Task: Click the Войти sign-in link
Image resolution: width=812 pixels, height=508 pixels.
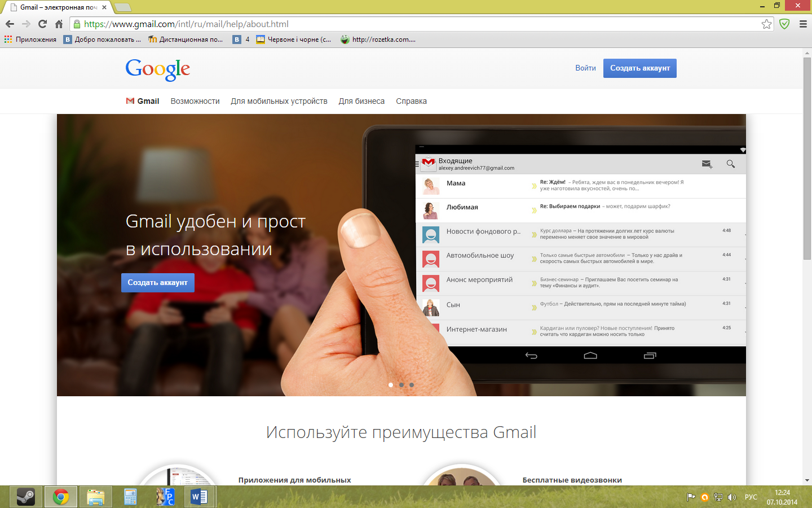Action: click(x=585, y=68)
